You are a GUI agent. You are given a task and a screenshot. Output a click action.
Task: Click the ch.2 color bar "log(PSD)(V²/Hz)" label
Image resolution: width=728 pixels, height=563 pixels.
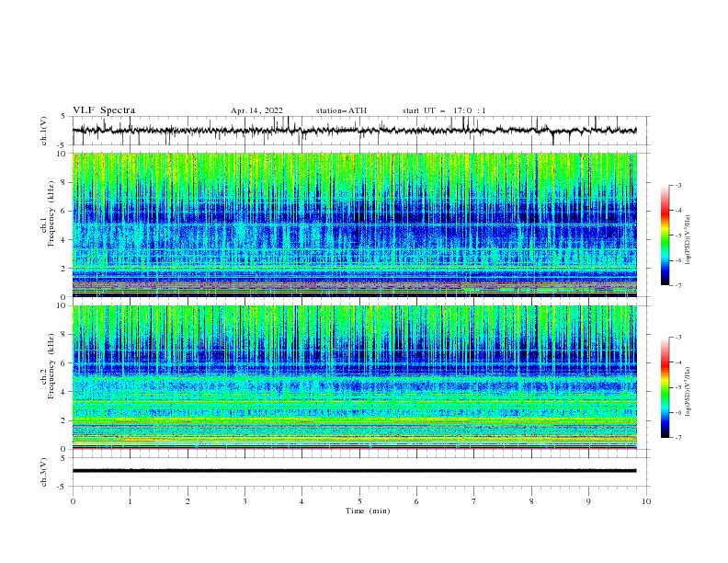click(x=688, y=392)
